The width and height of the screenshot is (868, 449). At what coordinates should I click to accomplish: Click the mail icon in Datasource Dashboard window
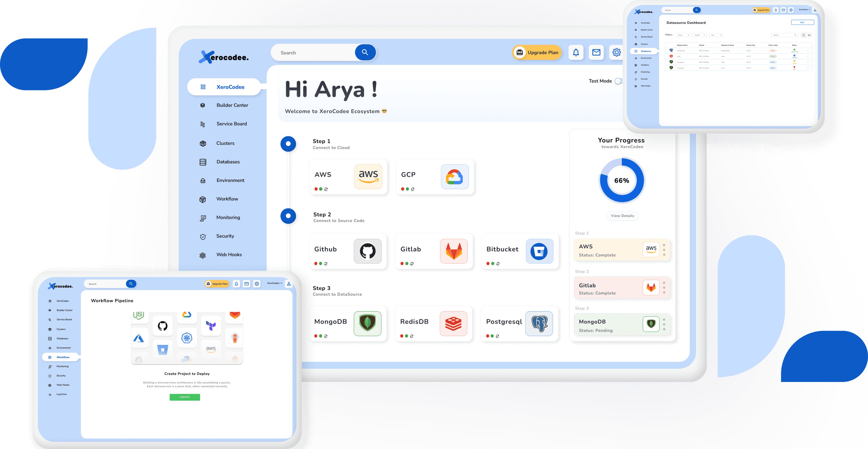tap(783, 10)
